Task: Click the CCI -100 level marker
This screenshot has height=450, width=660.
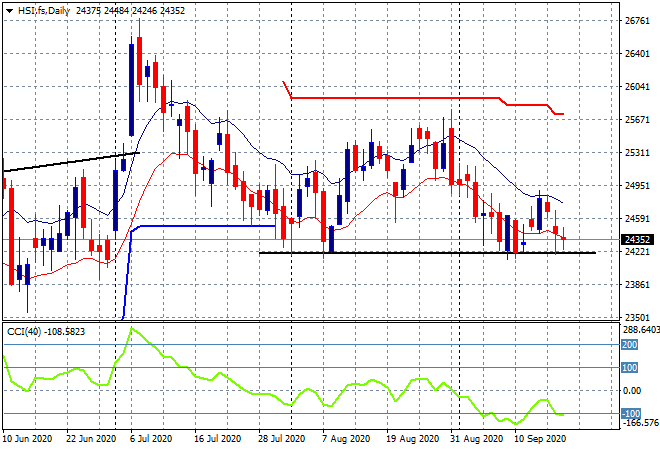Action: (x=631, y=413)
